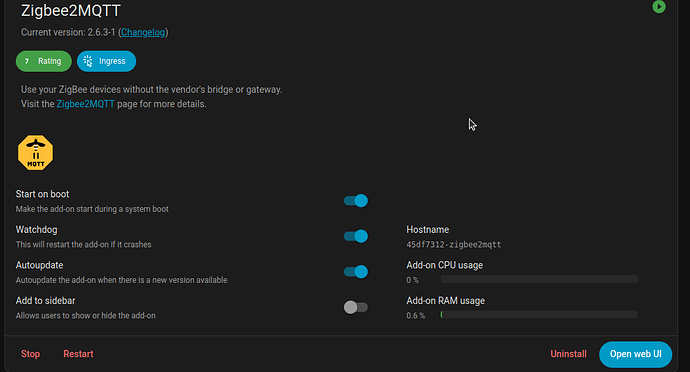690x372 pixels.
Task: Click 'Allows users to show or hide the add-on'
Action: [x=86, y=316]
